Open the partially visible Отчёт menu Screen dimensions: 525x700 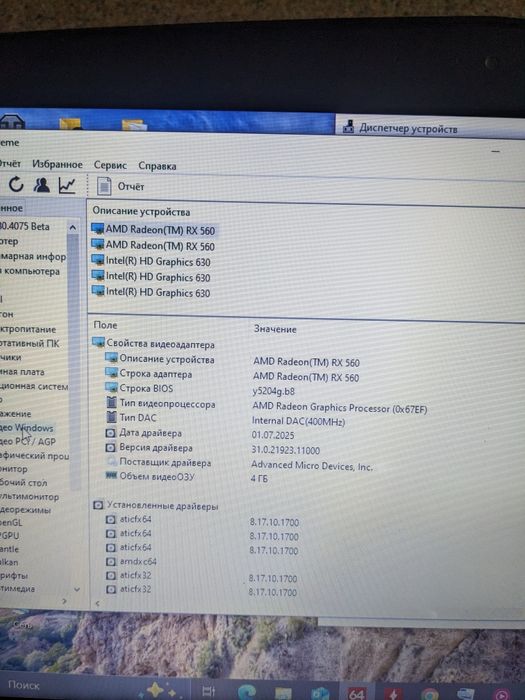click(10, 164)
